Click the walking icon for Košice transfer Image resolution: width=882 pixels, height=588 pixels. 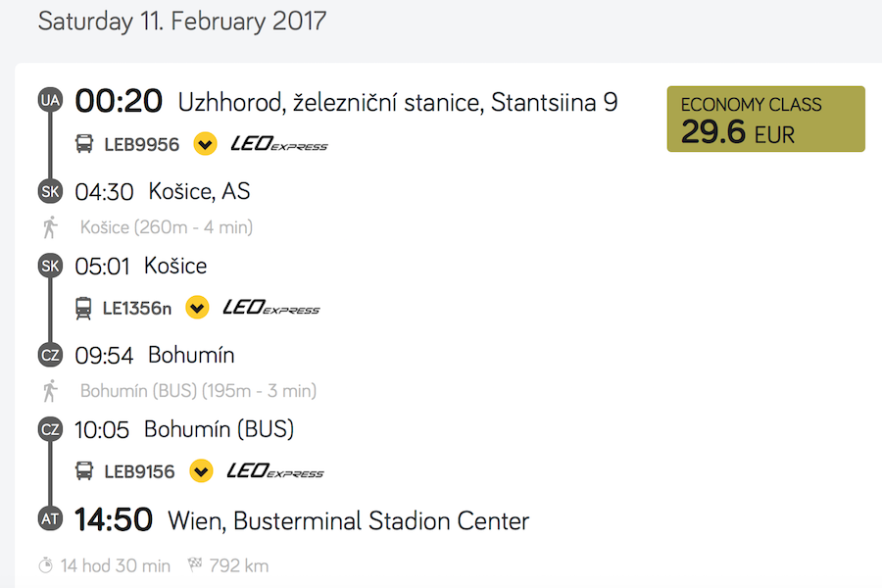(x=50, y=227)
